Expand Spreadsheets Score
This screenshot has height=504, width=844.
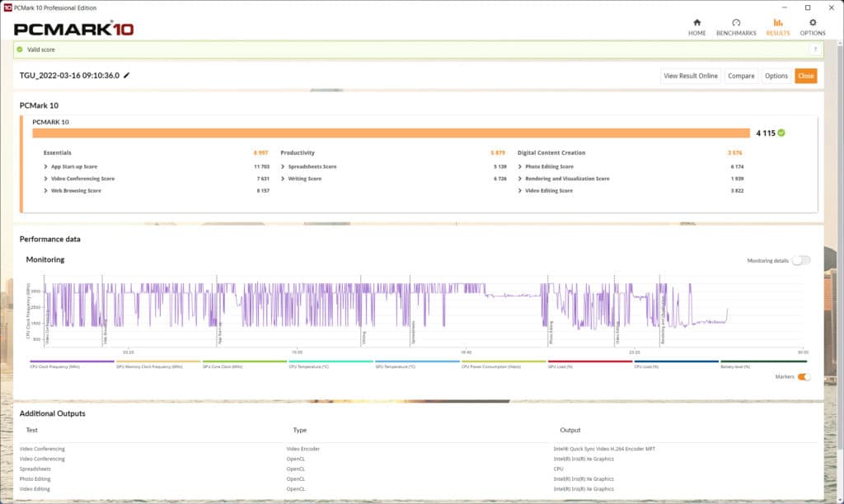[283, 166]
